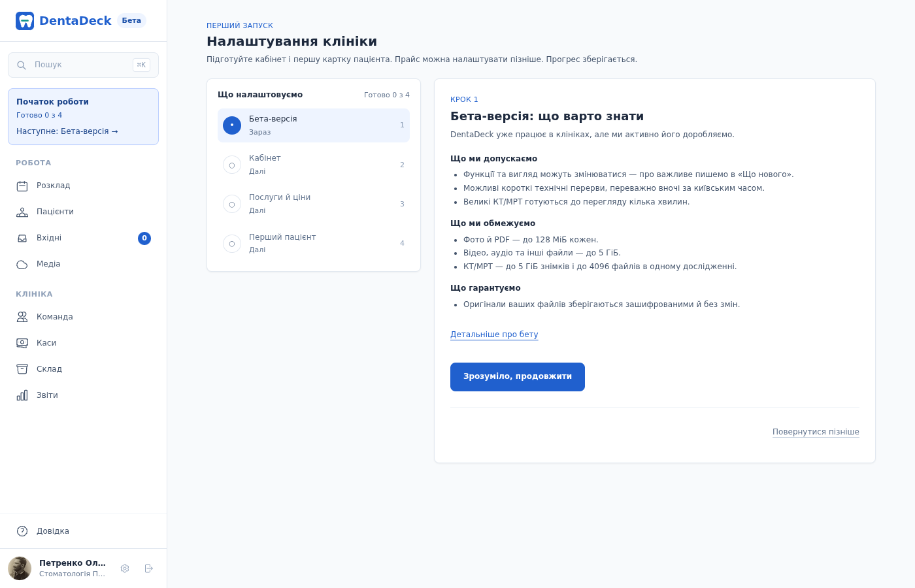Click the Що ми допускаємо subheading
The height and width of the screenshot is (588, 915).
494,159
